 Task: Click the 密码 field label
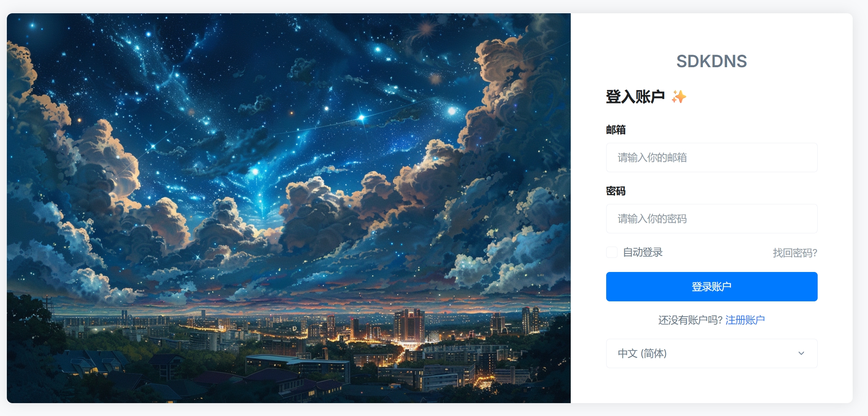point(616,191)
